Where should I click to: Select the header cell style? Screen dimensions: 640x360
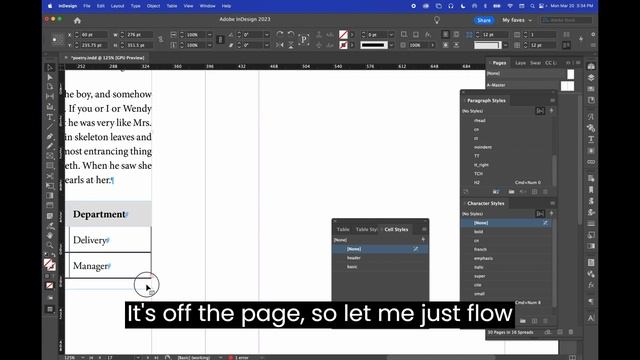[x=380, y=258]
